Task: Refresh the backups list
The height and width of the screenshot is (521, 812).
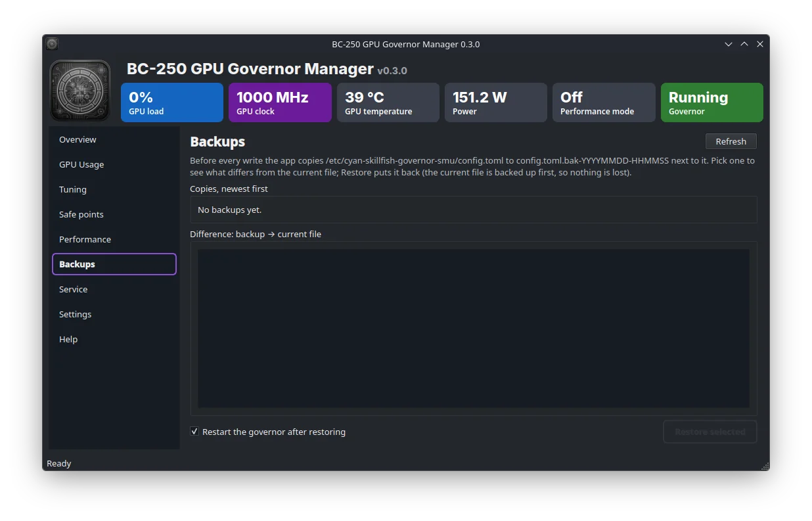Action: (731, 141)
